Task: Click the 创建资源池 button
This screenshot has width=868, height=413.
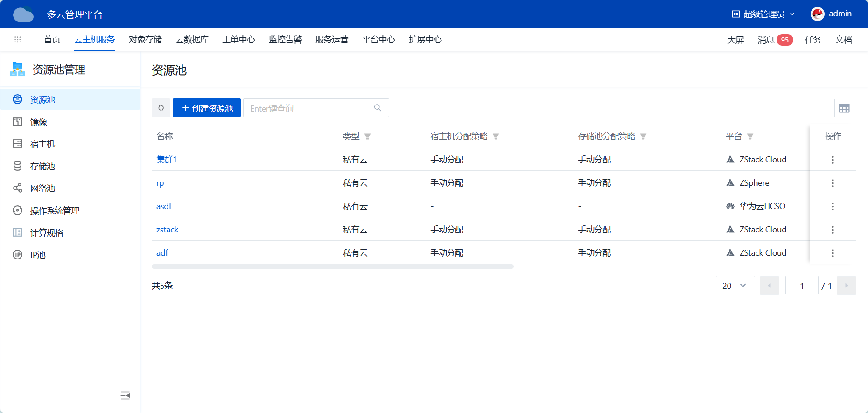Action: (x=207, y=108)
